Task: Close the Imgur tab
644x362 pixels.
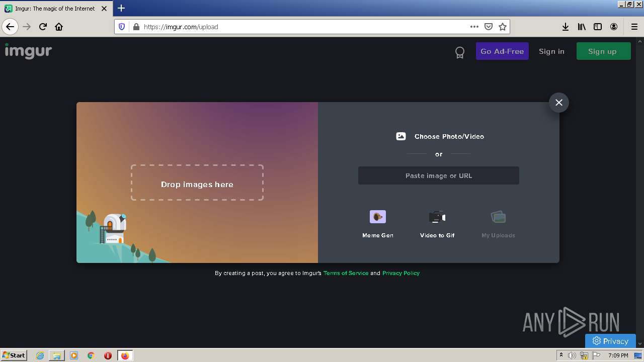Action: point(104,9)
